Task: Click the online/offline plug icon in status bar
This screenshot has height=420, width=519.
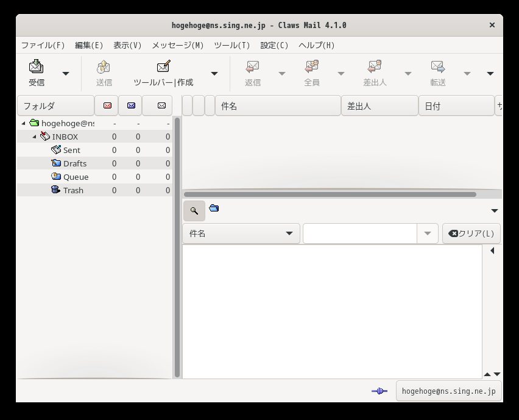Action: coord(380,391)
